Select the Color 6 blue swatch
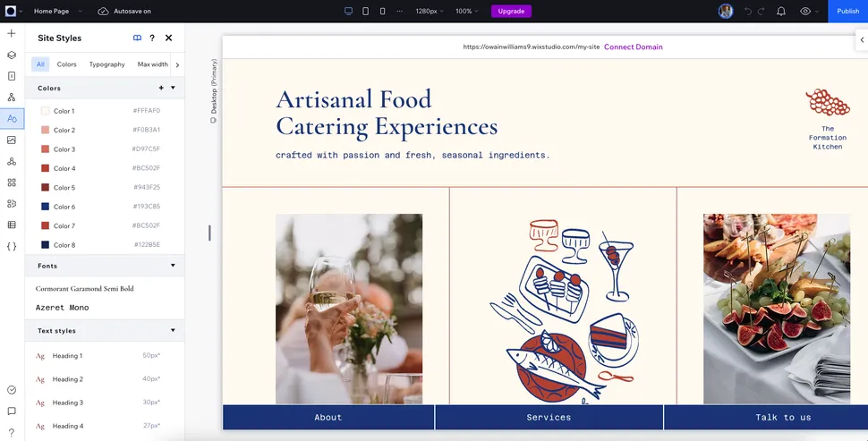Screen dimensions: 868x441 coord(46,207)
